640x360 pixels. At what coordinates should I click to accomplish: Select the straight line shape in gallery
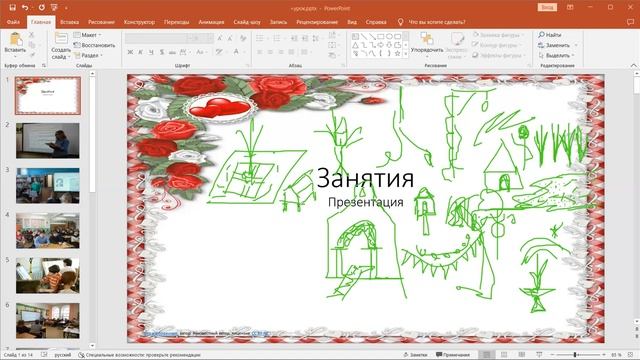click(364, 37)
